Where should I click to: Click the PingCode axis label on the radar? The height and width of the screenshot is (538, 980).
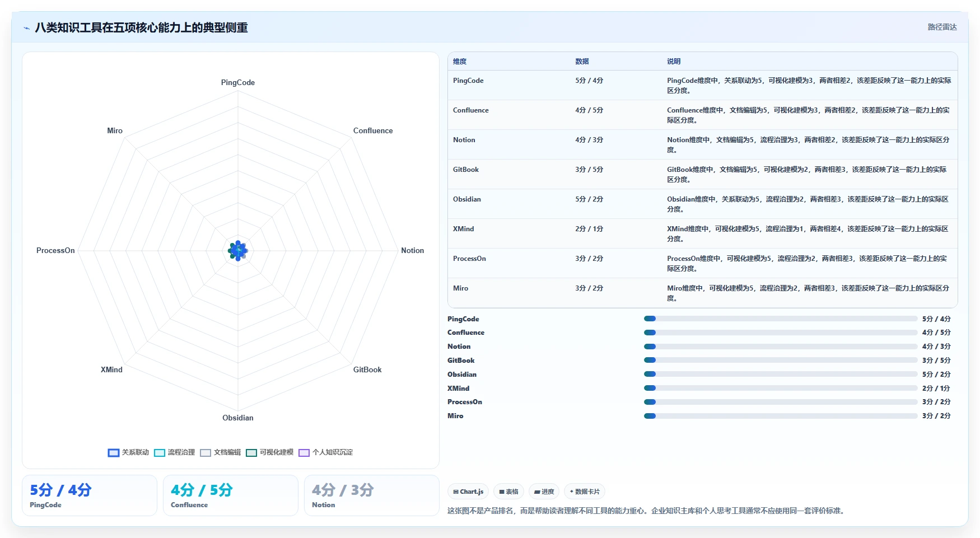238,83
